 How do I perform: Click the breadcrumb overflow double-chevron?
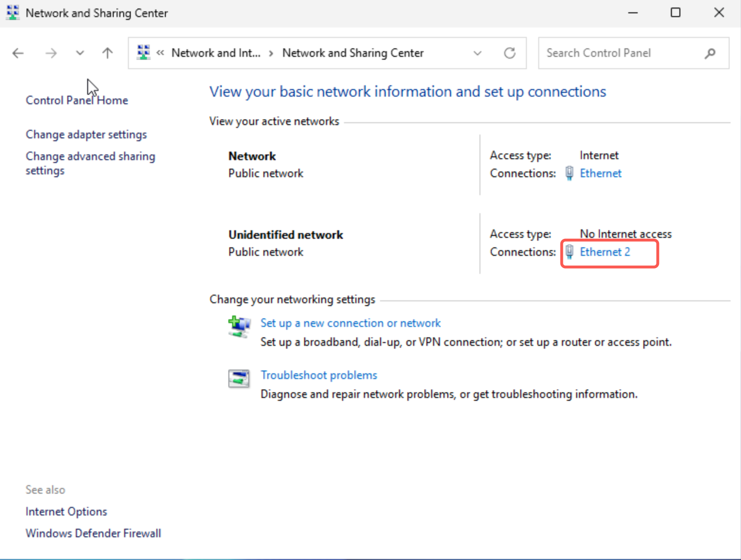pos(161,53)
